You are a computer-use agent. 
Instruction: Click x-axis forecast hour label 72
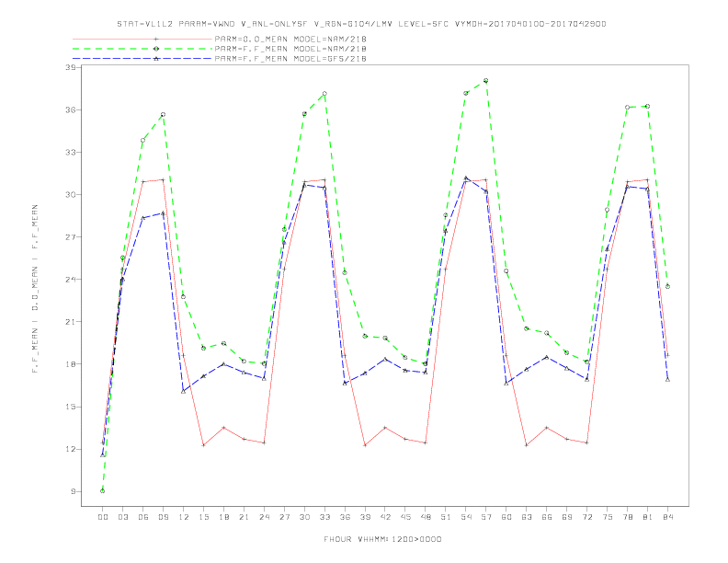click(586, 517)
